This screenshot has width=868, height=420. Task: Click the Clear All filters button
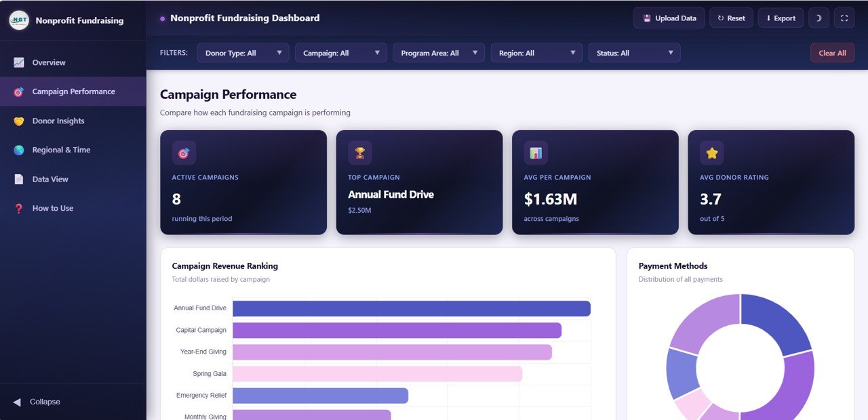[832, 52]
